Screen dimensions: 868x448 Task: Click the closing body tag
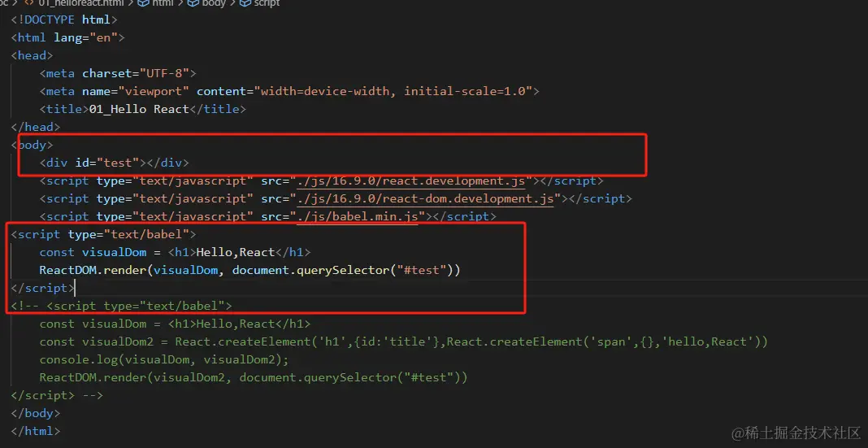point(36,413)
